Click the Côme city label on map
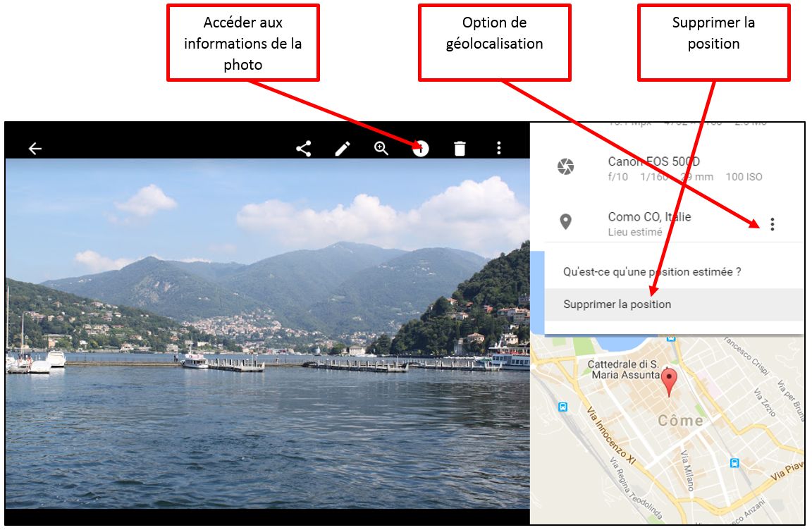 pyautogui.click(x=681, y=420)
